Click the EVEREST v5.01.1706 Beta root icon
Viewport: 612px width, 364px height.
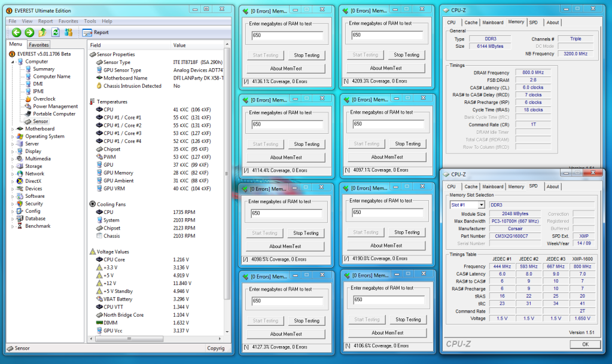(x=12, y=54)
